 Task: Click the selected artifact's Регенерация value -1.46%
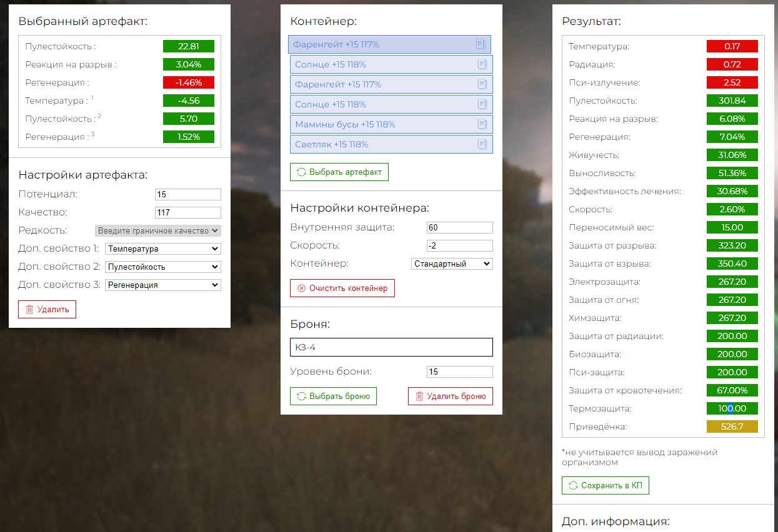(189, 82)
